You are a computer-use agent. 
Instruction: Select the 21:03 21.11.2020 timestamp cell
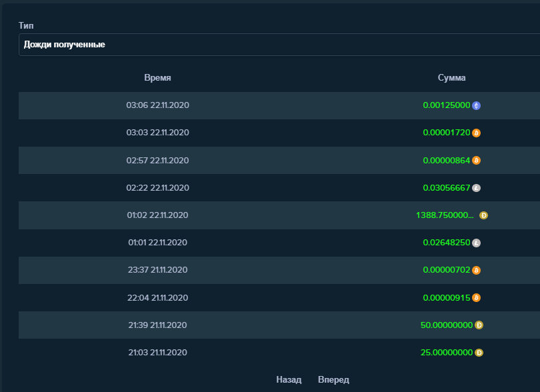[157, 353]
